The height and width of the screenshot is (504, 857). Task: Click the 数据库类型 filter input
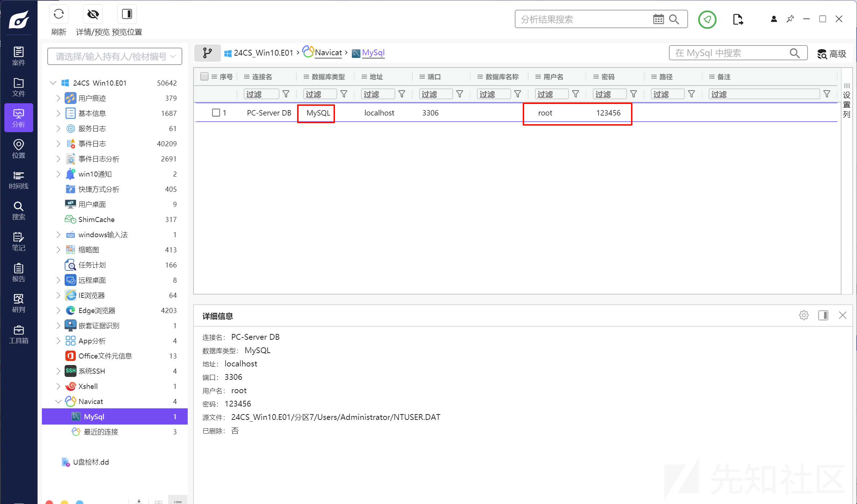click(320, 94)
